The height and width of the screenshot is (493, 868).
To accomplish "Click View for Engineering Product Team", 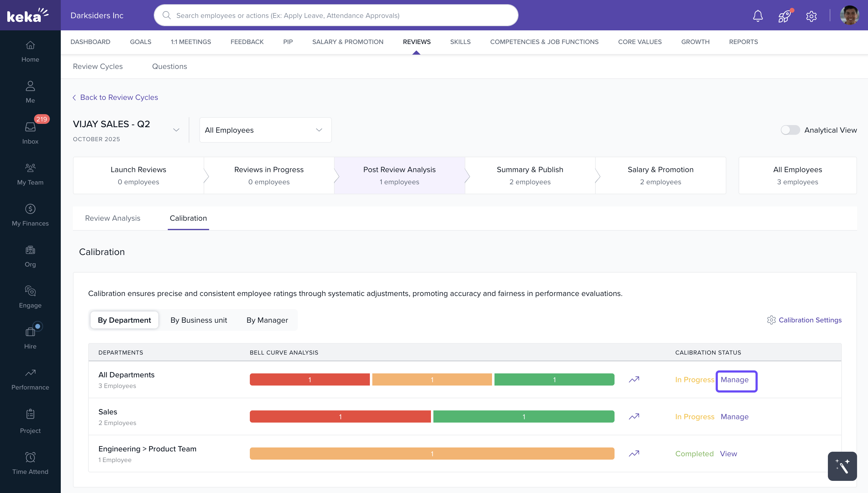I will pyautogui.click(x=728, y=454).
